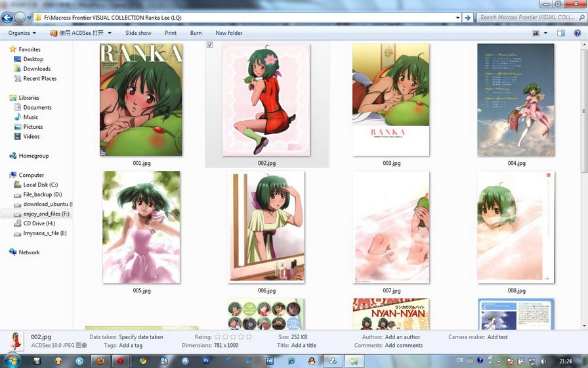Click the Back navigation arrow
This screenshot has width=588, height=368.
click(x=7, y=17)
